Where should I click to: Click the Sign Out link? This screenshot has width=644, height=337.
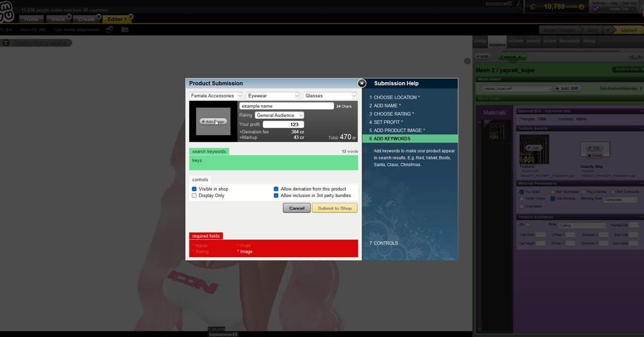629,3
